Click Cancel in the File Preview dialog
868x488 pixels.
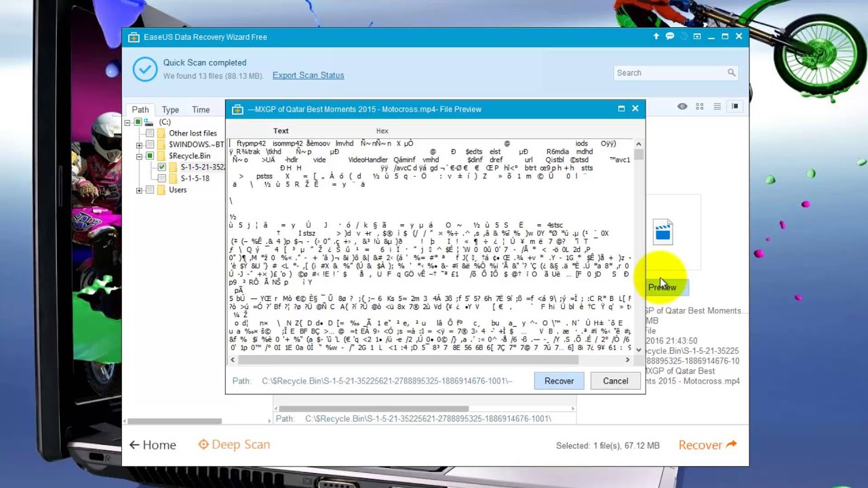pos(616,381)
